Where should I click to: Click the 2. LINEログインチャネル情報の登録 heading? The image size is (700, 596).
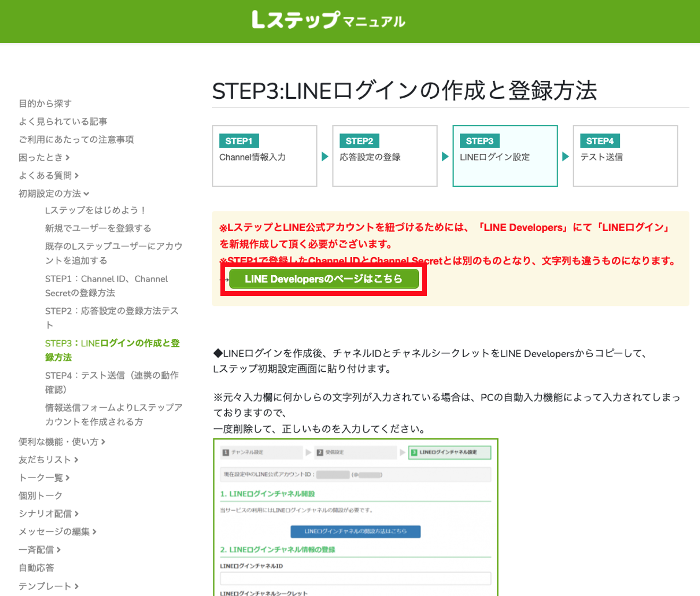click(278, 549)
